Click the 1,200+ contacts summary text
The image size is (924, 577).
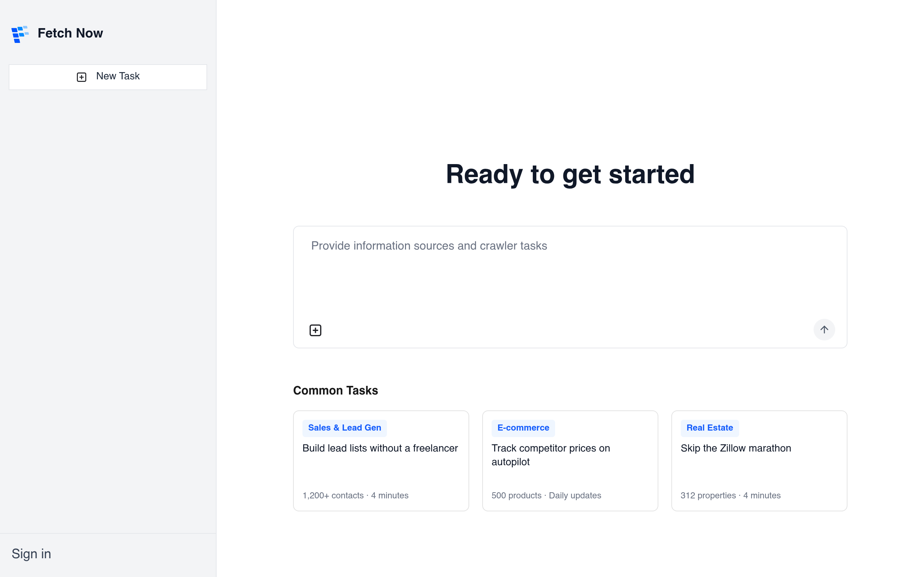(x=355, y=495)
